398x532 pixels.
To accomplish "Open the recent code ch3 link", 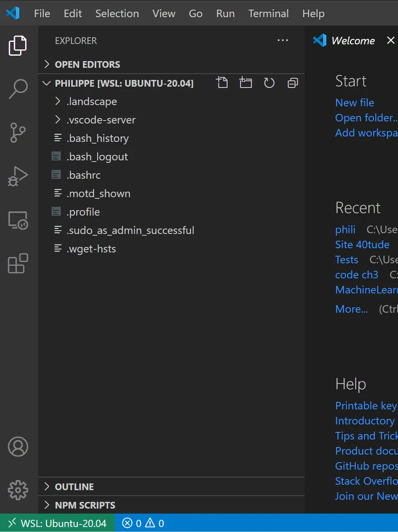I will tap(357, 274).
